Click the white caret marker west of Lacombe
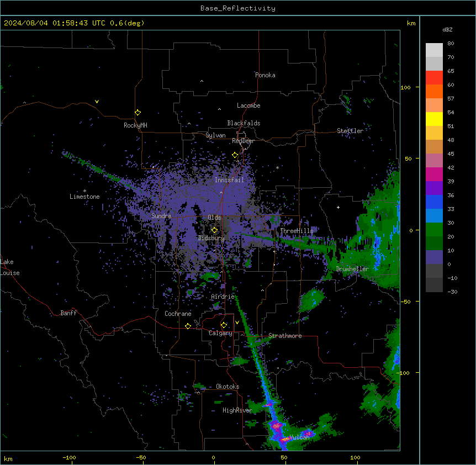 pyautogui.click(x=219, y=109)
